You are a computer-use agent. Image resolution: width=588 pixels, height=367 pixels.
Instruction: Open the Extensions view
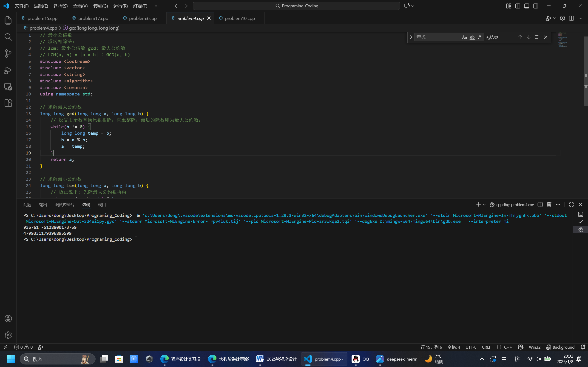tap(8, 103)
